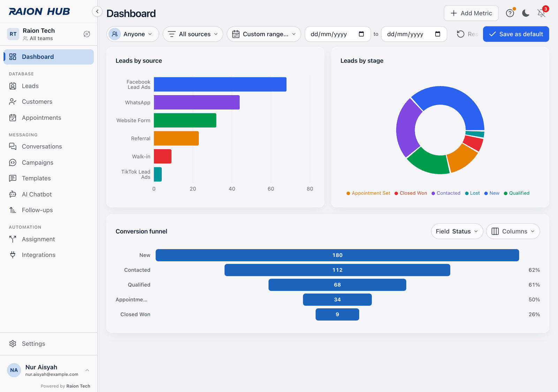
Task: Click the start date input field
Action: click(x=338, y=34)
